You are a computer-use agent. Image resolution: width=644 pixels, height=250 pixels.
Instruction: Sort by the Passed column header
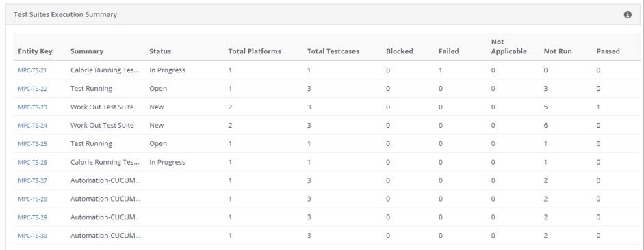pos(608,51)
